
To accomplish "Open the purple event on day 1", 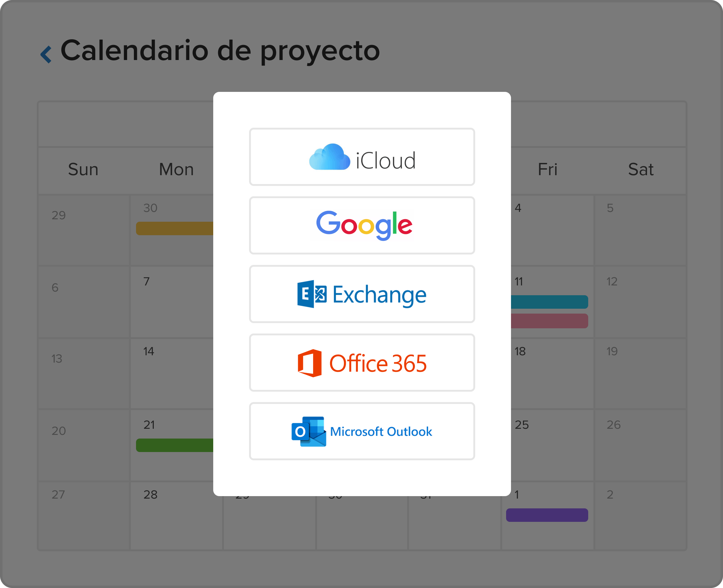I will tap(547, 515).
